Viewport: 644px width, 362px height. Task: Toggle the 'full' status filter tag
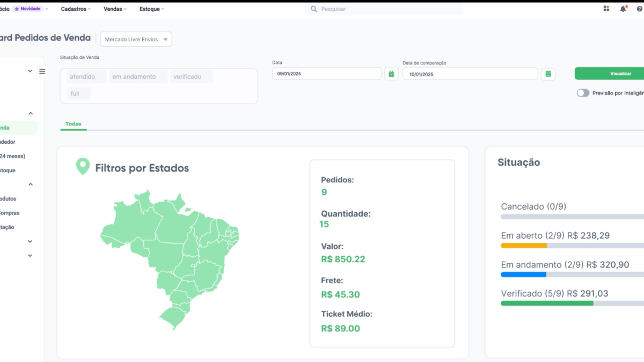75,94
